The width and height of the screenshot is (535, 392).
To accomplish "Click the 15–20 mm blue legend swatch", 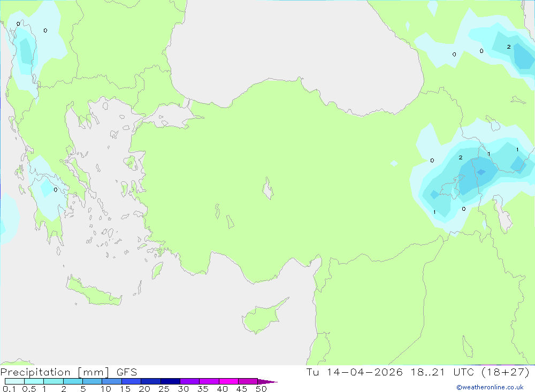I will pyautogui.click(x=132, y=381).
